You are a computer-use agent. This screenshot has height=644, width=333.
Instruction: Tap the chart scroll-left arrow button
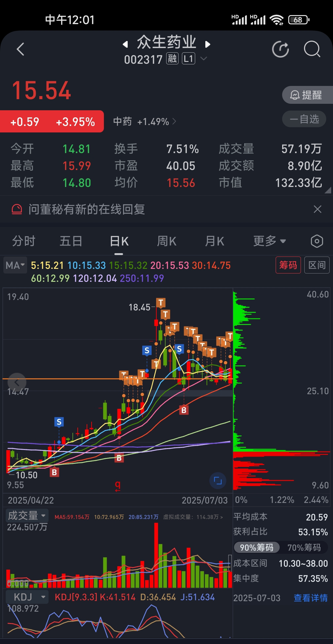[x=17, y=382]
